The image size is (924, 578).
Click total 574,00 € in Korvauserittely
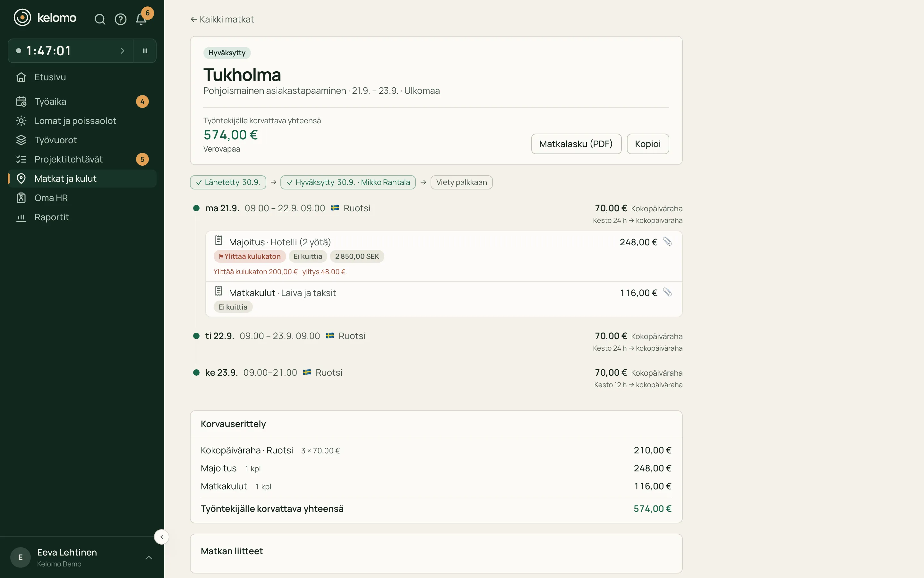tap(652, 509)
